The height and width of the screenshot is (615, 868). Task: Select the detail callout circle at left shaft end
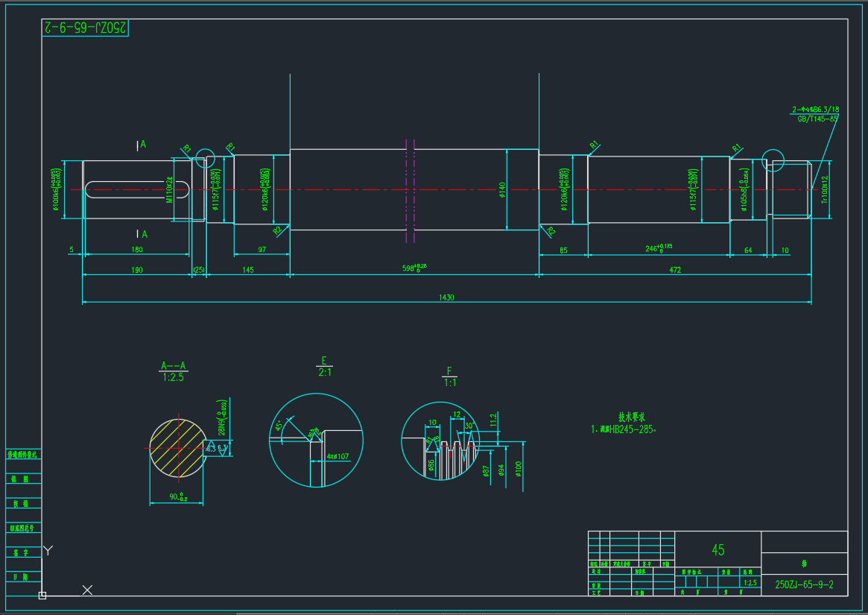point(204,158)
